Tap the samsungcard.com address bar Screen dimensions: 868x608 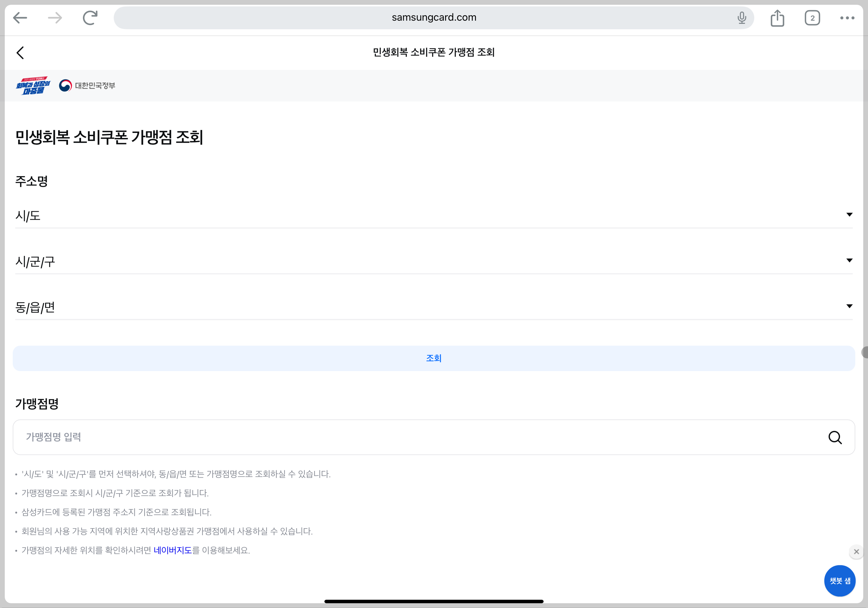(x=434, y=18)
